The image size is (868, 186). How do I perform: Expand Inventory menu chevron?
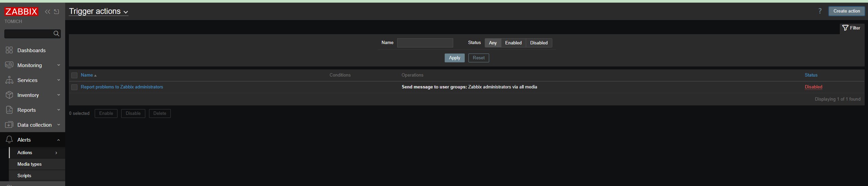[58, 95]
